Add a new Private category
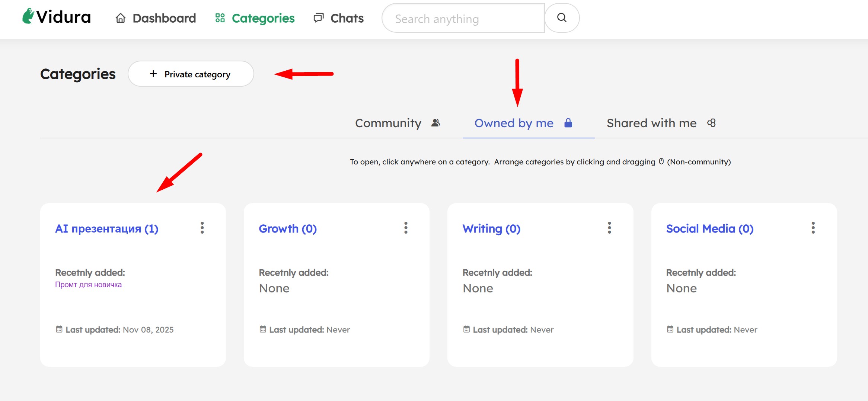 [191, 74]
